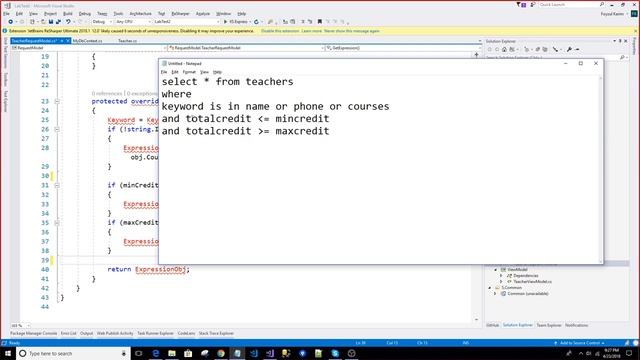Click the Navigate Backward toolbar icon
640x360 pixels.
(x=11, y=22)
